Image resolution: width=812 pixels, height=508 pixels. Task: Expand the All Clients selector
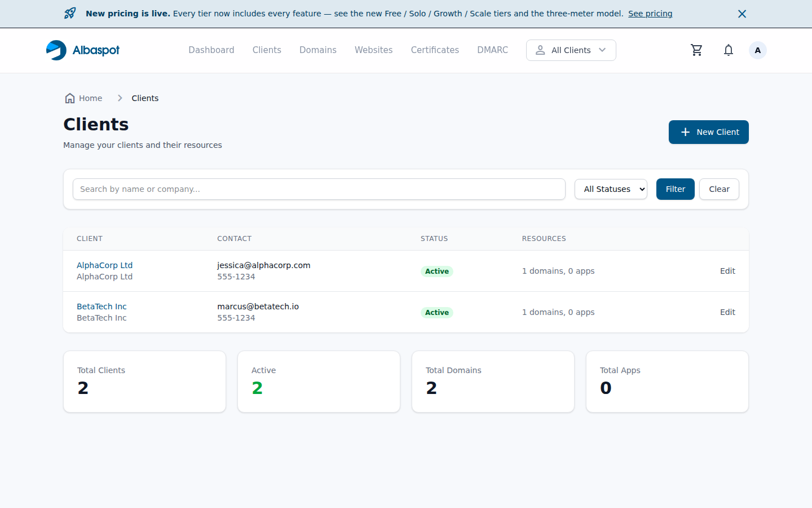pos(571,50)
